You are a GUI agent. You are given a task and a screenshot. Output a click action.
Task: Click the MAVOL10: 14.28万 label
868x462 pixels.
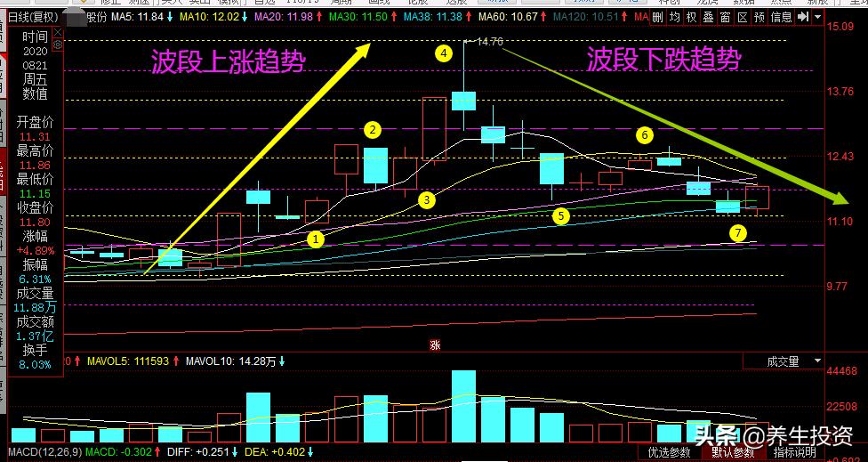click(x=230, y=361)
